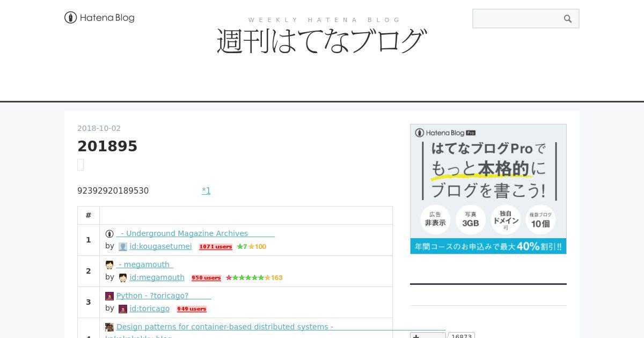The height and width of the screenshot is (338, 644).
Task: Click the reader plus button beside 16873
Action: [x=428, y=335]
